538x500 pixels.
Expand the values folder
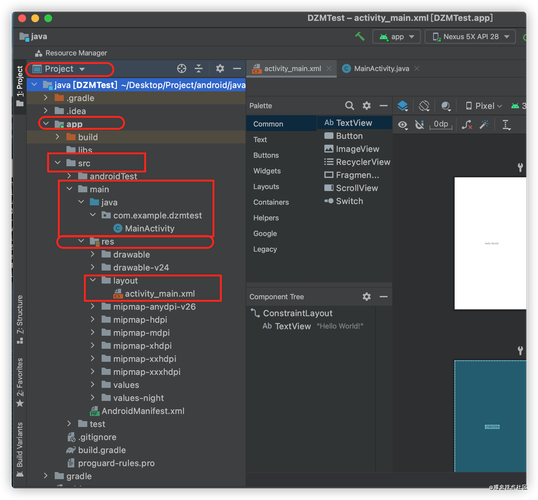(92, 385)
